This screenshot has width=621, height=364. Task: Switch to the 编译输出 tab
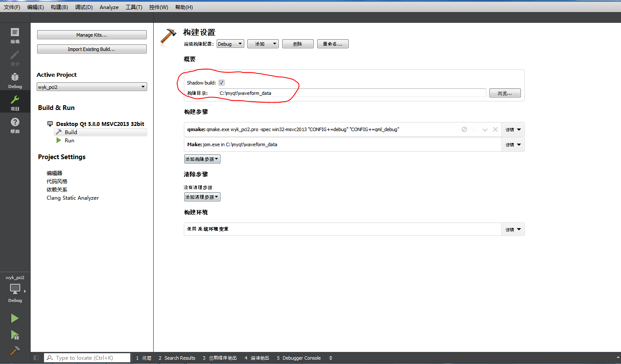click(x=257, y=358)
